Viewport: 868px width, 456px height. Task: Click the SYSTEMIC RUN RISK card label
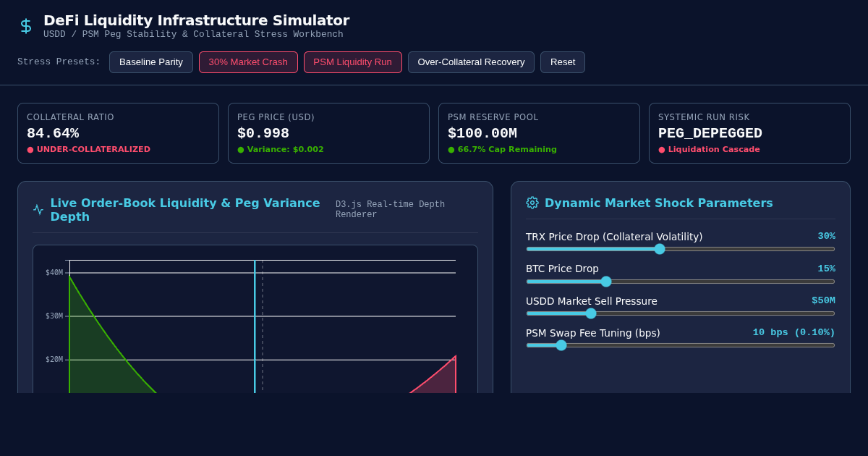coord(704,117)
